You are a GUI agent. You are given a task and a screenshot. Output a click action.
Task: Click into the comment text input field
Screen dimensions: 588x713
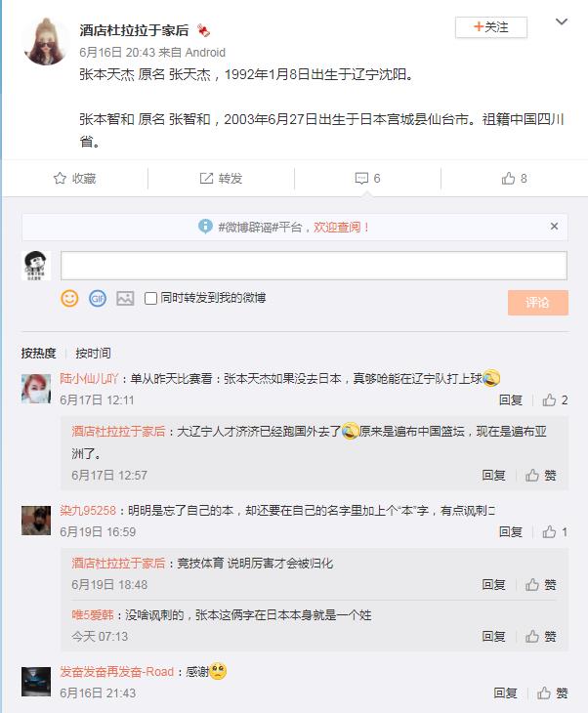[314, 266]
